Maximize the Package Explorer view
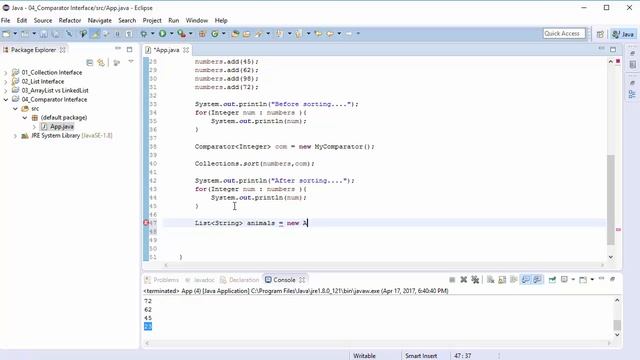640x360 pixels. tap(129, 49)
